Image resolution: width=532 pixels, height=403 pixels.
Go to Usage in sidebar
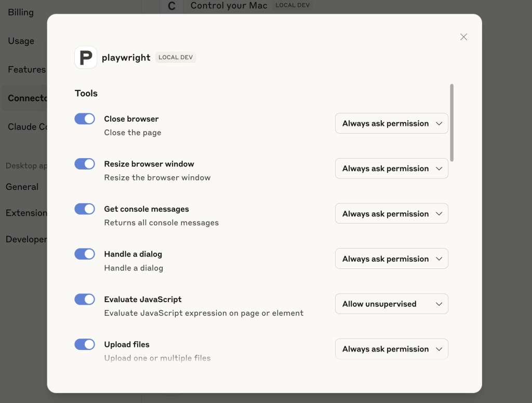pyautogui.click(x=21, y=41)
